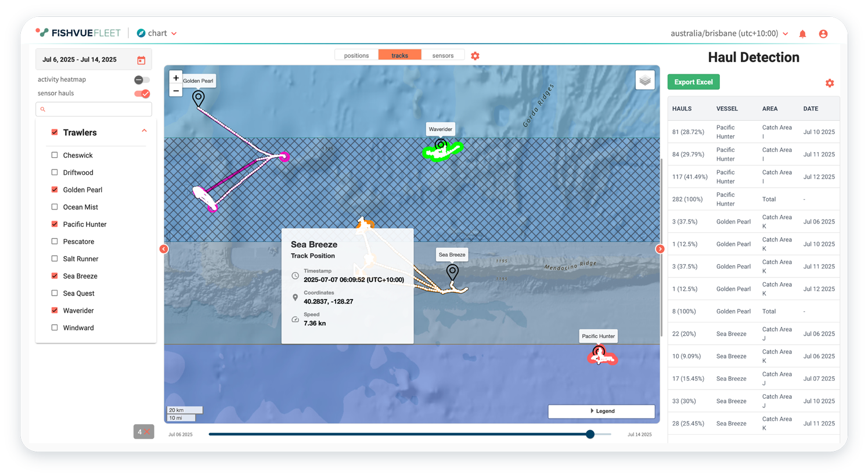Click the notifications bell icon
868x476 pixels.
click(x=802, y=34)
